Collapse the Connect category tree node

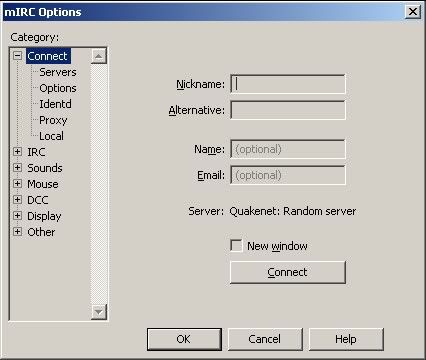pos(17,56)
